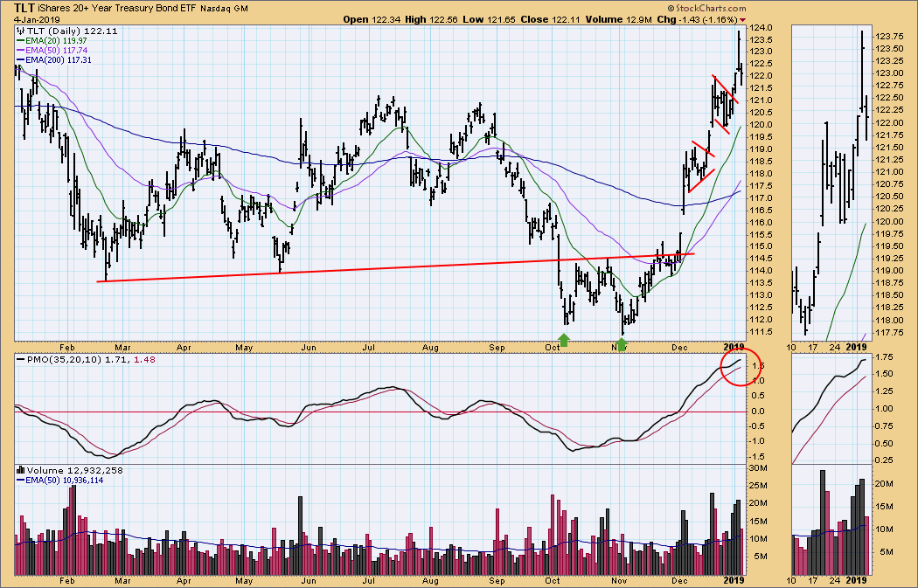Click the '123.75' label in the zoom panel
Viewport: 918px width, 588px height.
pyautogui.click(x=889, y=36)
